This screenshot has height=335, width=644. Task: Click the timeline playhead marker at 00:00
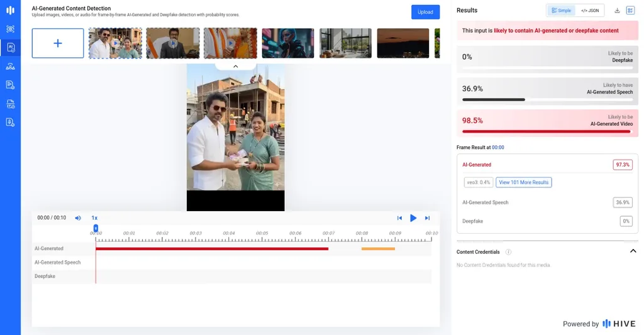tap(96, 228)
